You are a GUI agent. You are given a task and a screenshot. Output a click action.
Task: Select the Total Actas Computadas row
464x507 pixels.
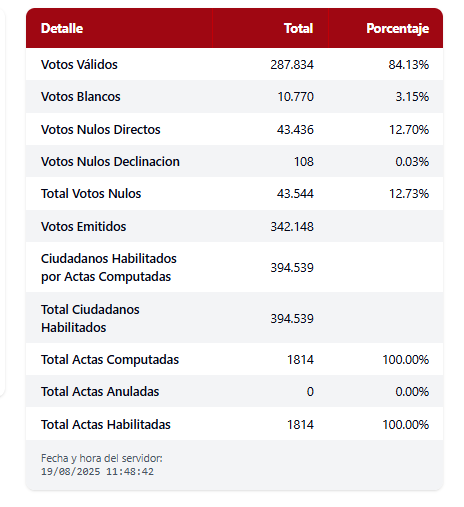click(234, 359)
